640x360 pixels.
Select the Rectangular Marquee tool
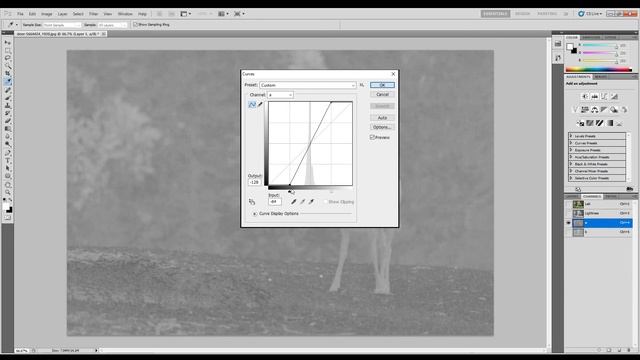(x=8, y=51)
